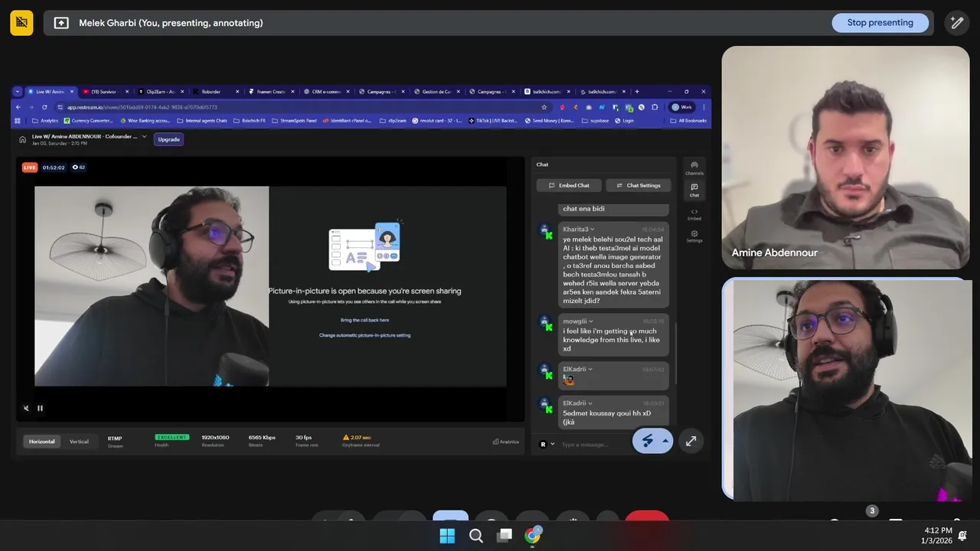
Task: Open the Embed panel in Restream sidebar
Action: (694, 214)
